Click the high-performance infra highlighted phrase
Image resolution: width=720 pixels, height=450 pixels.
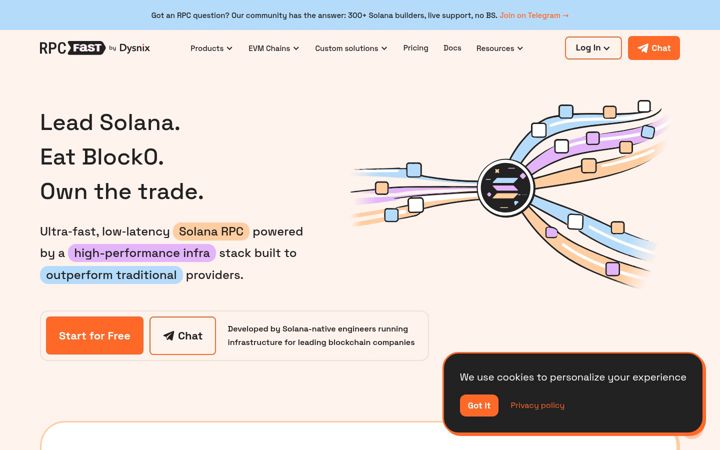tap(142, 253)
